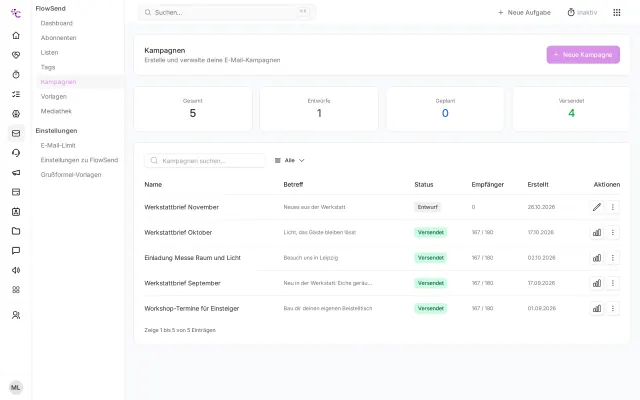View statistics for Werkstattbrief September

(x=597, y=283)
